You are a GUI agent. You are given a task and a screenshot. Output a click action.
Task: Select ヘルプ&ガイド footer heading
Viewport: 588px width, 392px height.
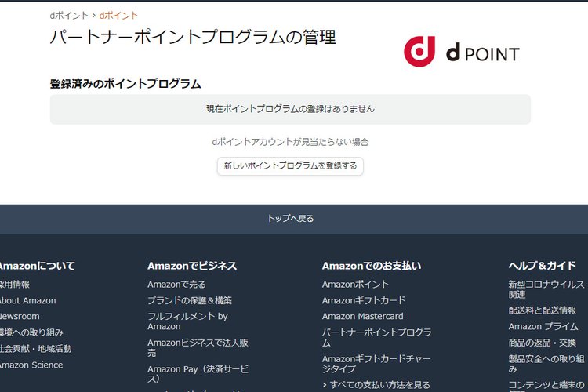542,266
